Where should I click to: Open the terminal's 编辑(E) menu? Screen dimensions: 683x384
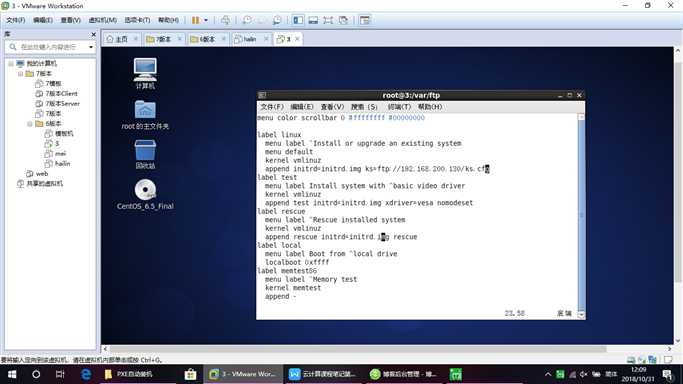pyautogui.click(x=302, y=107)
